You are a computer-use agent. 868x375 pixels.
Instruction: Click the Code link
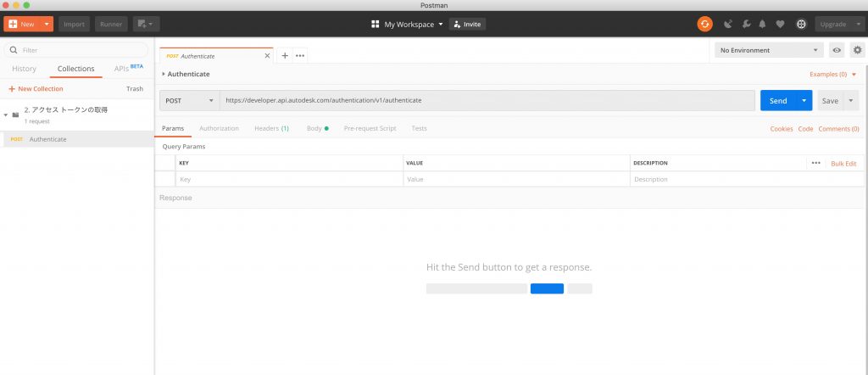click(x=805, y=128)
